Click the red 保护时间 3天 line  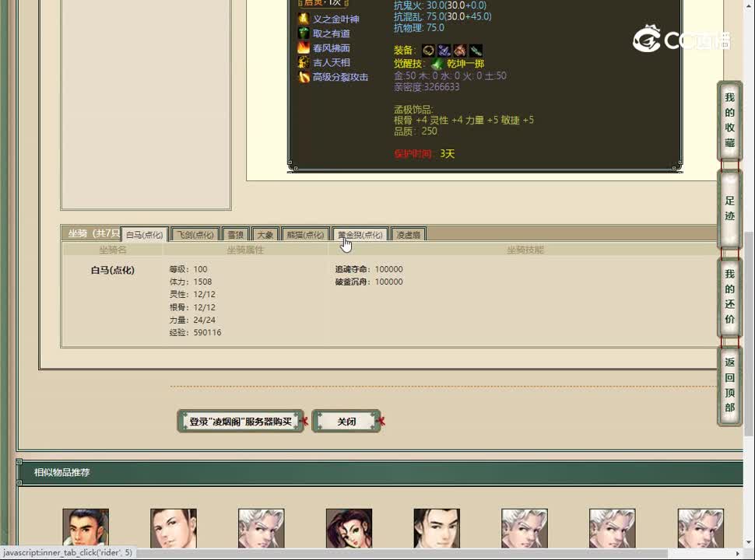point(424,153)
